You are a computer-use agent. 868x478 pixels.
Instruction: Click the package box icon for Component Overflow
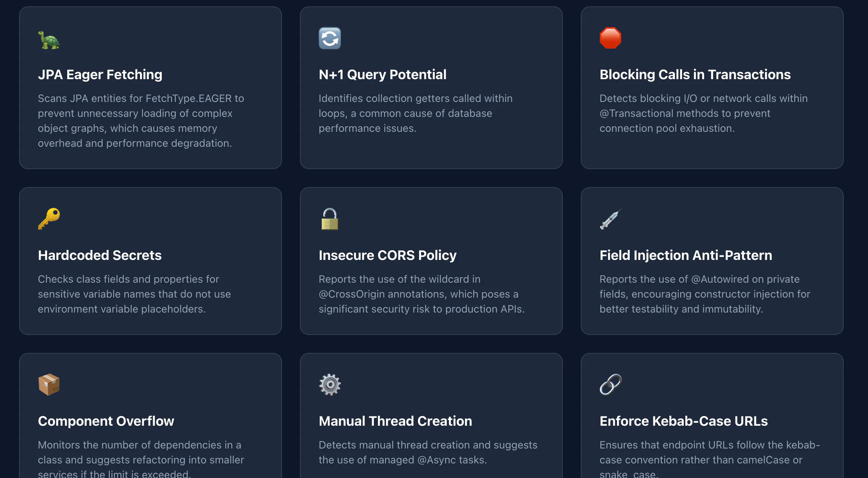click(x=49, y=385)
